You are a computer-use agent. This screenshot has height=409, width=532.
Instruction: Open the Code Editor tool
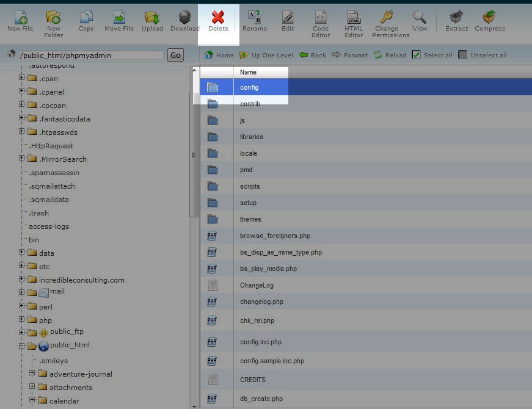(321, 17)
